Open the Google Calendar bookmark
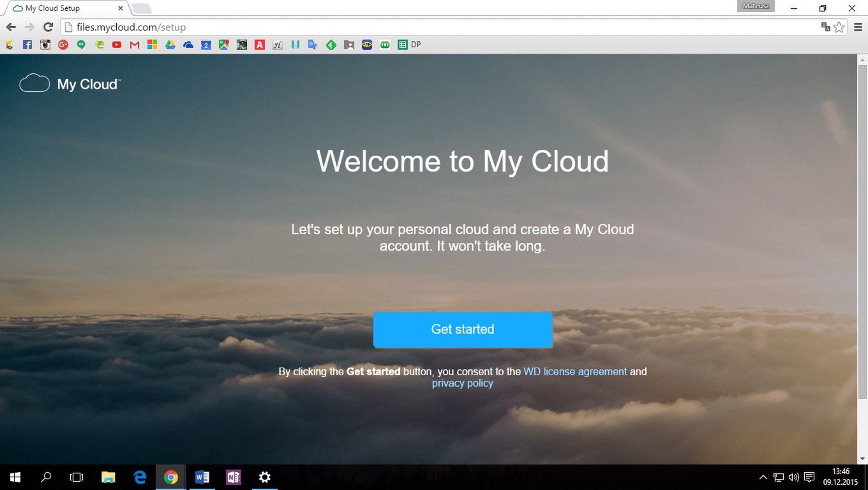 (206, 45)
